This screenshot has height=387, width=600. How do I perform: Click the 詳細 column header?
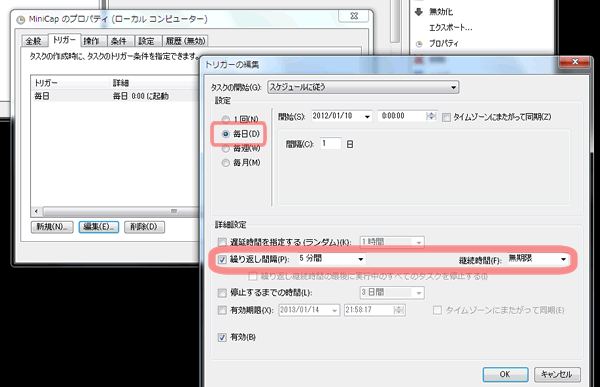(x=154, y=83)
